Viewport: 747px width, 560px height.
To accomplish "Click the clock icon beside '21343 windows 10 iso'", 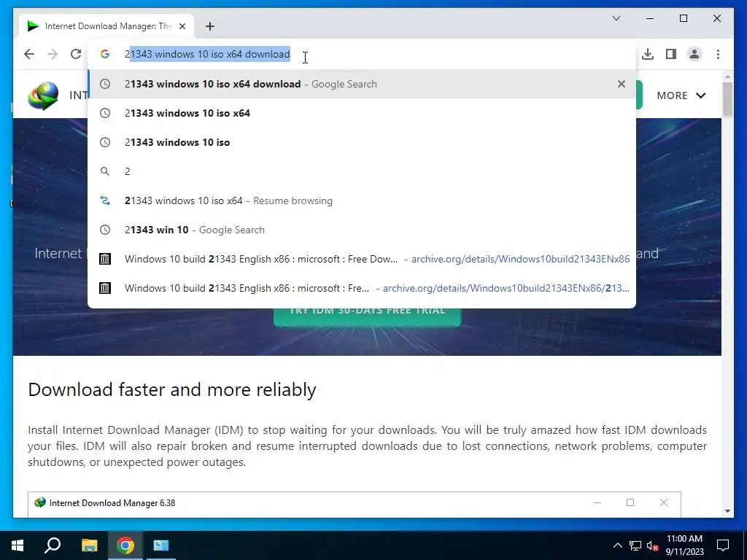I will [105, 142].
